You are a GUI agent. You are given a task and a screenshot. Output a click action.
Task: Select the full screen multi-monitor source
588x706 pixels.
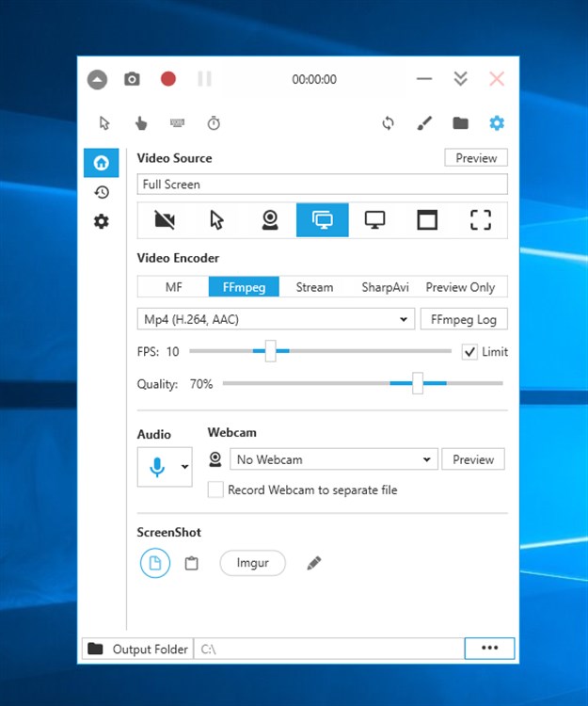coord(322,219)
